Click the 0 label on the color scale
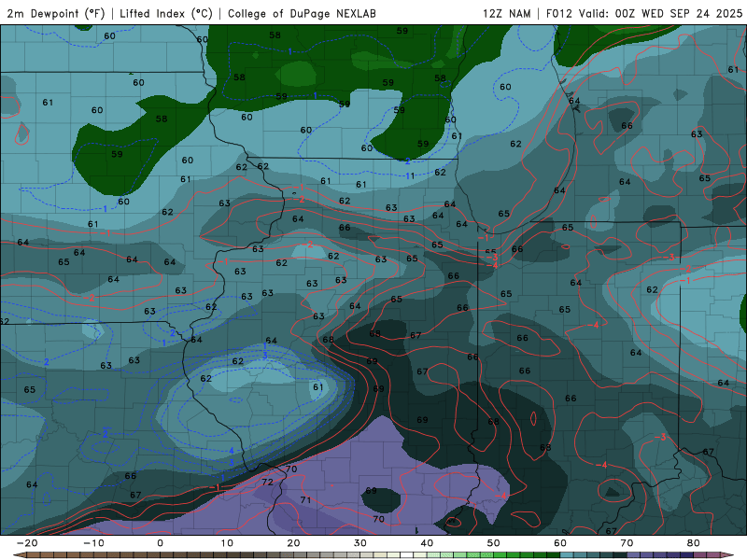 (160, 543)
